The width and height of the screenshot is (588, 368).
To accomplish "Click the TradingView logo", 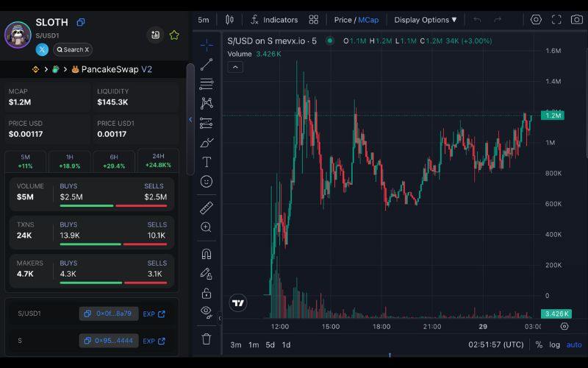I will click(x=238, y=302).
